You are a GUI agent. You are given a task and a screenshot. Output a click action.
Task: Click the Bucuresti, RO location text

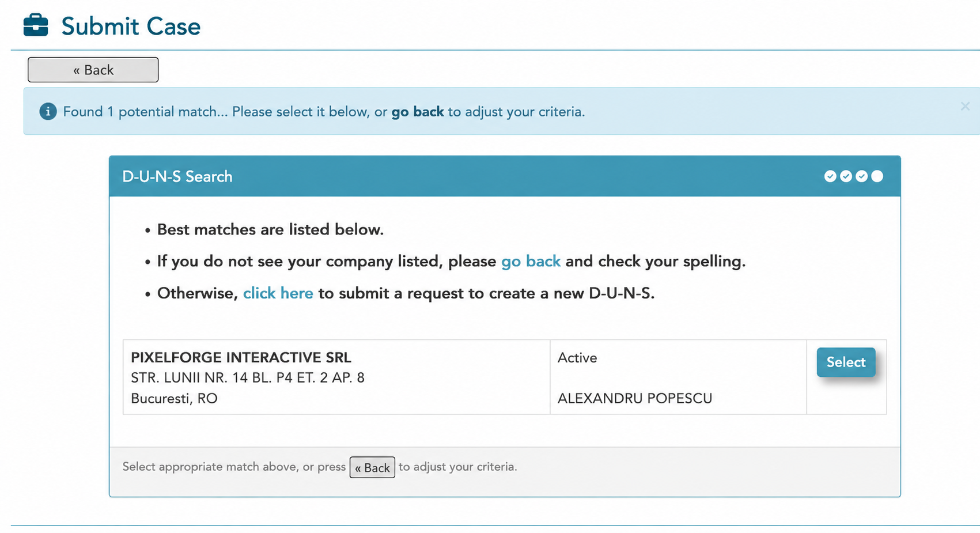(174, 399)
